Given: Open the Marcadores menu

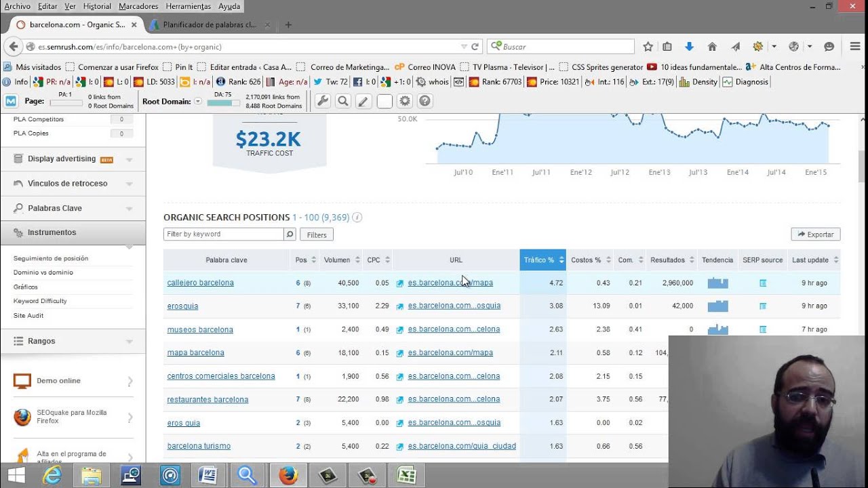Looking at the screenshot, I should (138, 6).
